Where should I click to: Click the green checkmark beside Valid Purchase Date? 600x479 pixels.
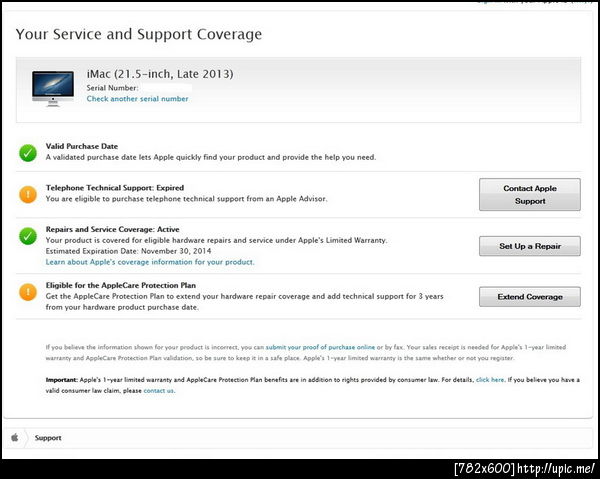[x=28, y=153]
